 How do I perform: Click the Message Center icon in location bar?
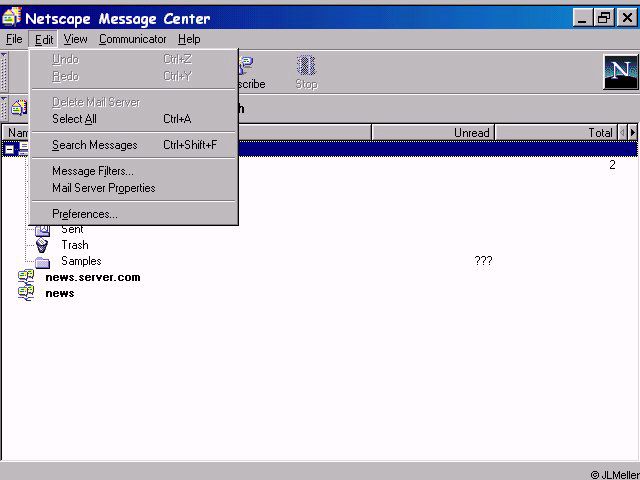tap(19, 108)
